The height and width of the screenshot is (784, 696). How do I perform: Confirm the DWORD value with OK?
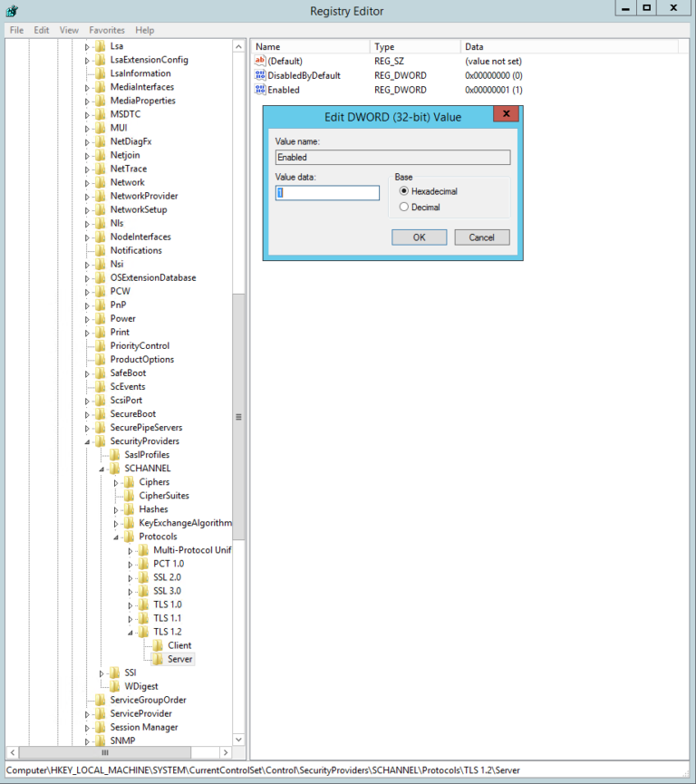point(419,237)
